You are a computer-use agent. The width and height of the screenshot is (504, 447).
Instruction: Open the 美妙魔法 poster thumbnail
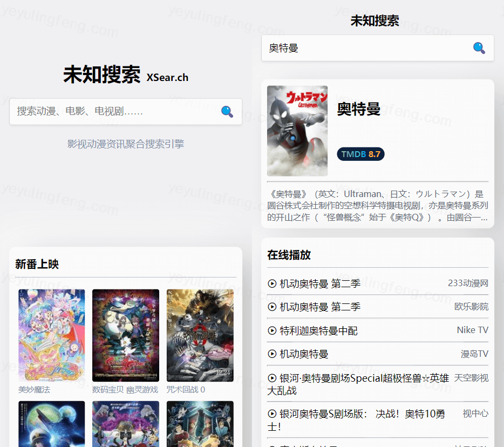[51, 335]
